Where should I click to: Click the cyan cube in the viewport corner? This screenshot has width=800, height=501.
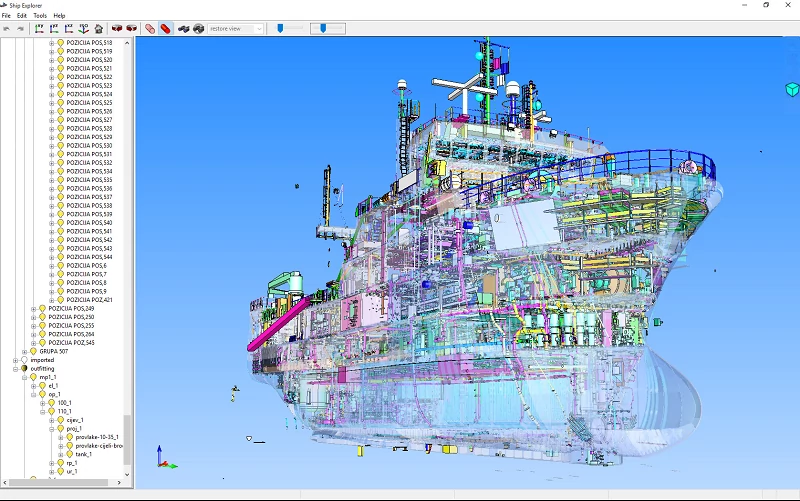792,90
